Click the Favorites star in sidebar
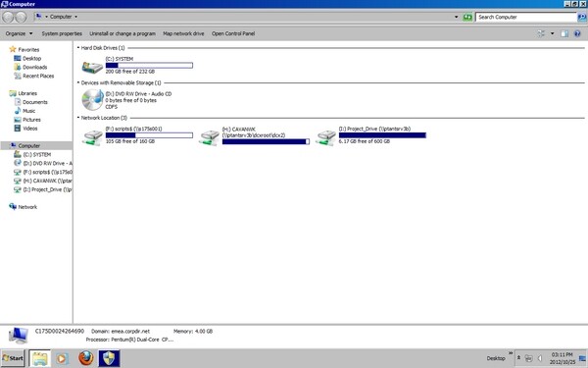The height and width of the screenshot is (368, 588). [13, 49]
